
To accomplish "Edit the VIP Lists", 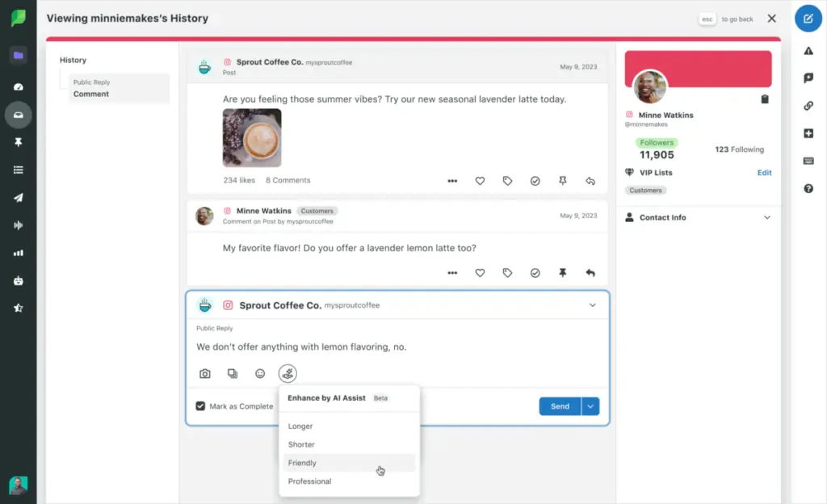I will coord(764,172).
